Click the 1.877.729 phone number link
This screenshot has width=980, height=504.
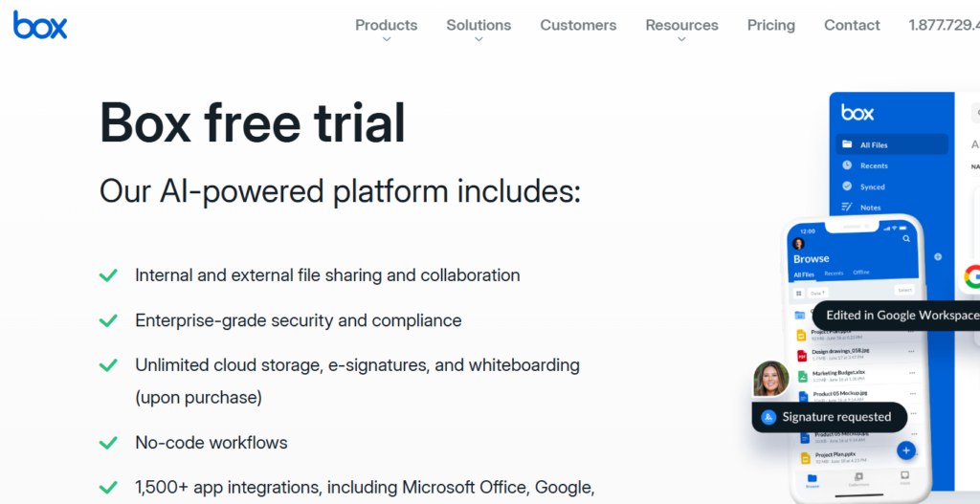click(x=944, y=26)
